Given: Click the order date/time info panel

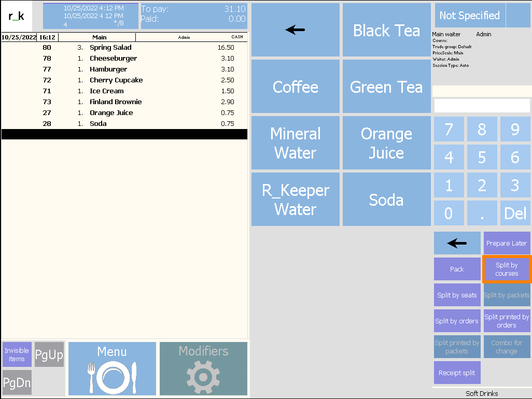Looking at the screenshot, I should coord(91,16).
